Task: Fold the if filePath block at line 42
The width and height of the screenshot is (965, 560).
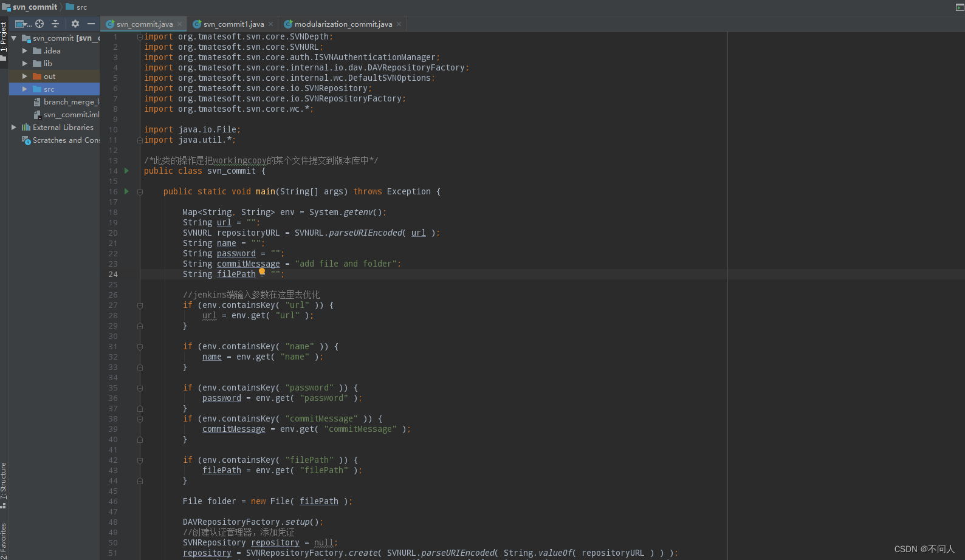Action: coord(140,460)
